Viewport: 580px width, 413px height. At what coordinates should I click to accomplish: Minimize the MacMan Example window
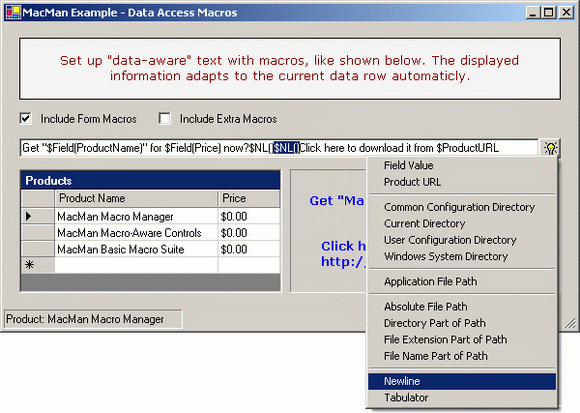(532, 12)
